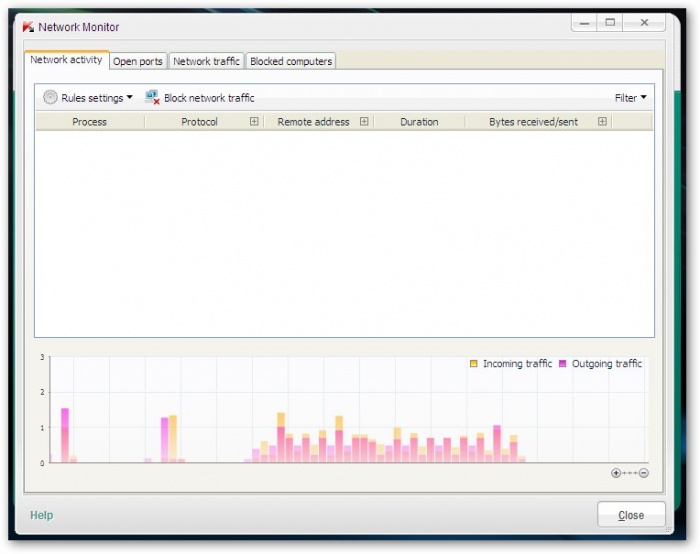
Task: Sort by the Duration column header
Action: pyautogui.click(x=419, y=122)
